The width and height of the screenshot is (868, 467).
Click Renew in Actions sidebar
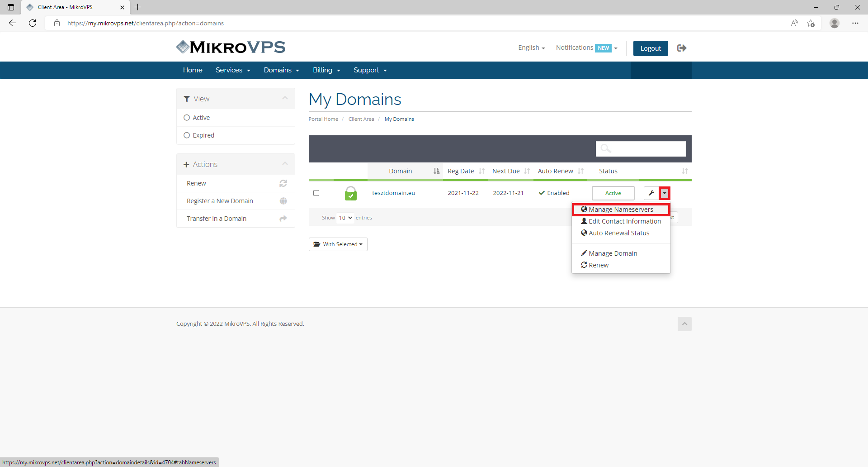pyautogui.click(x=236, y=183)
